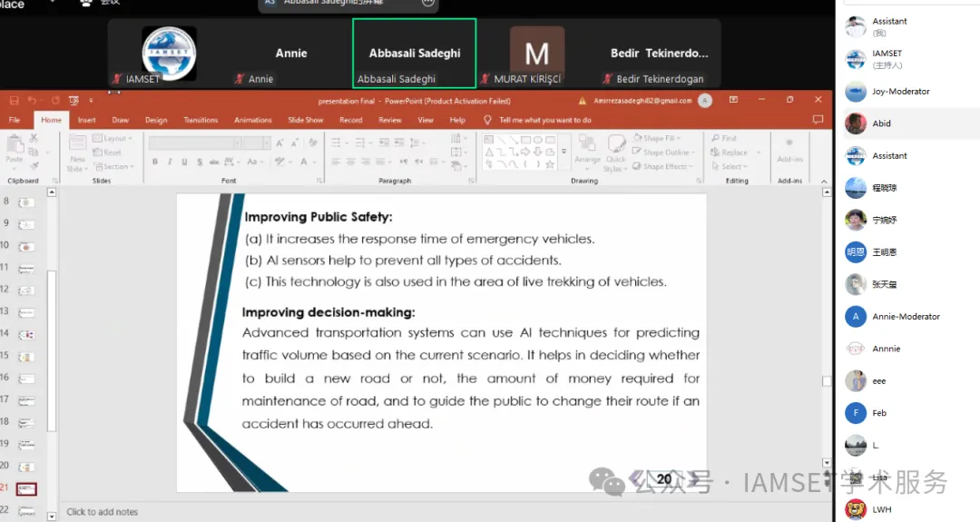The height and width of the screenshot is (522, 980).
Task: Switch to the Design tab
Action: pyautogui.click(x=156, y=120)
